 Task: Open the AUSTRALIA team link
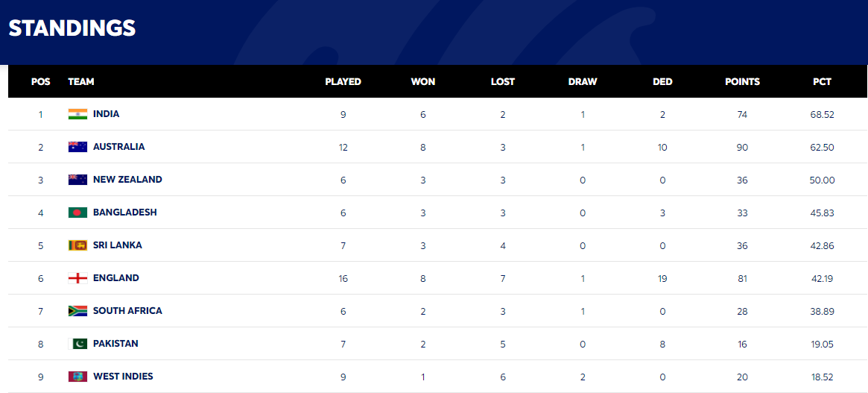[x=119, y=147]
